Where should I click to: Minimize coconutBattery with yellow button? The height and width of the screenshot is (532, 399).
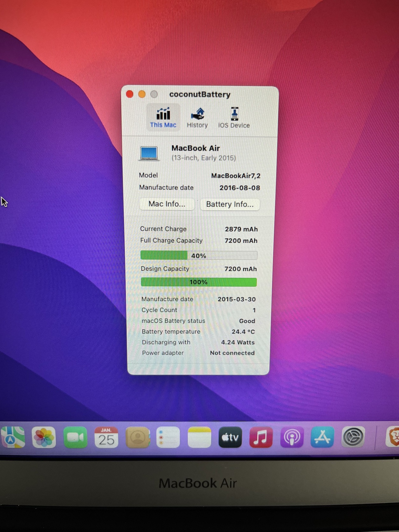coord(142,94)
